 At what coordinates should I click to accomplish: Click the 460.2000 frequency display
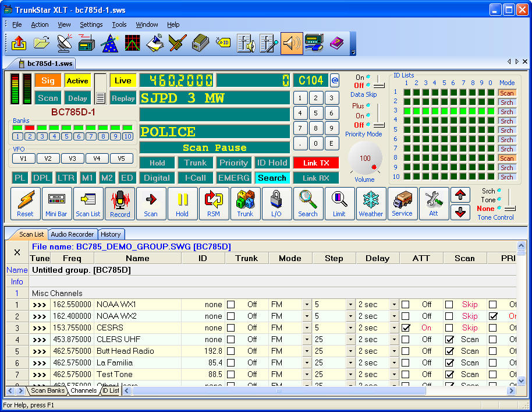[176, 80]
